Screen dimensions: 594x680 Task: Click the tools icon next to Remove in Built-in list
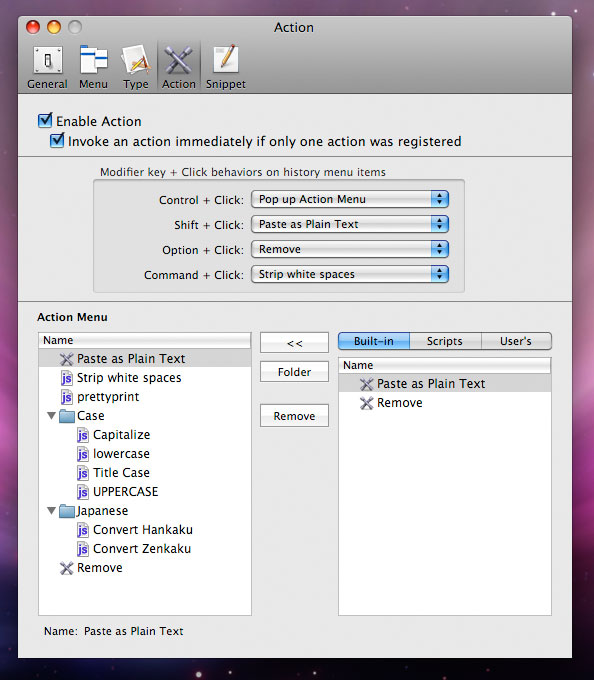366,403
